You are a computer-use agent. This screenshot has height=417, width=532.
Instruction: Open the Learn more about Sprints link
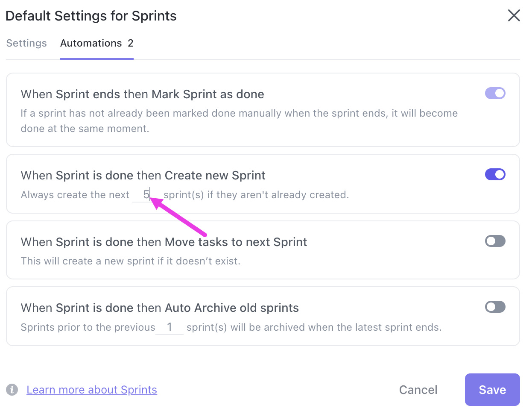coord(92,390)
